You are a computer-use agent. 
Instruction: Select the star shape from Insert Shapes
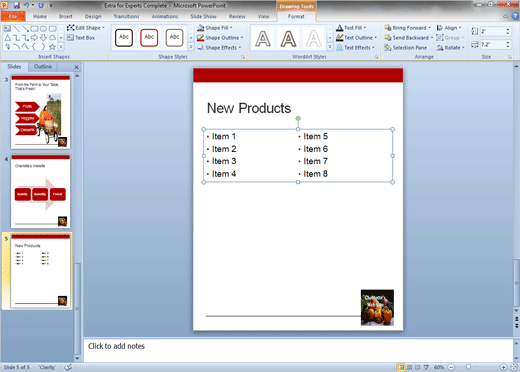52,47
